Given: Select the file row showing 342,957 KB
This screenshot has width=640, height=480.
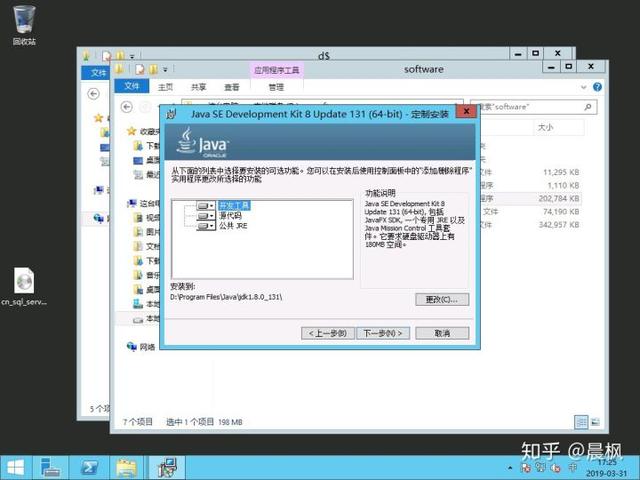Looking at the screenshot, I should tap(531, 224).
